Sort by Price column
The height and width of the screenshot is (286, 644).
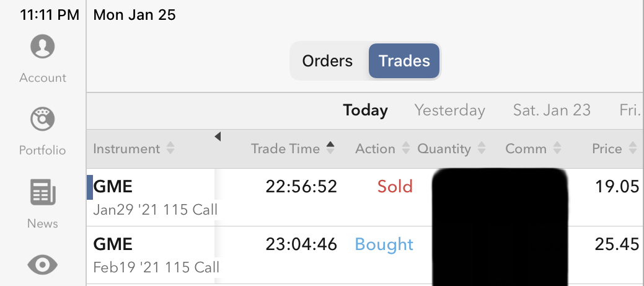614,149
